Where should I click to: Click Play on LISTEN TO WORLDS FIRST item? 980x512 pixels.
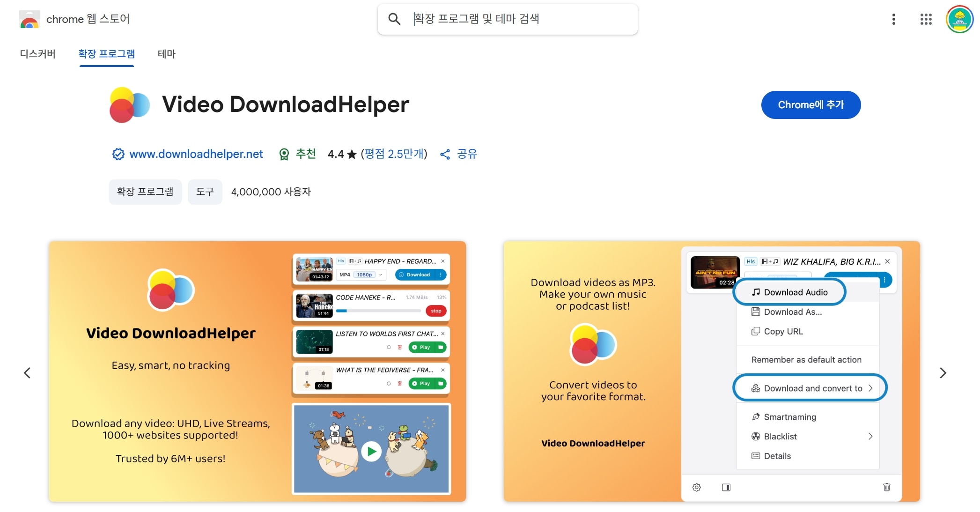coord(421,347)
